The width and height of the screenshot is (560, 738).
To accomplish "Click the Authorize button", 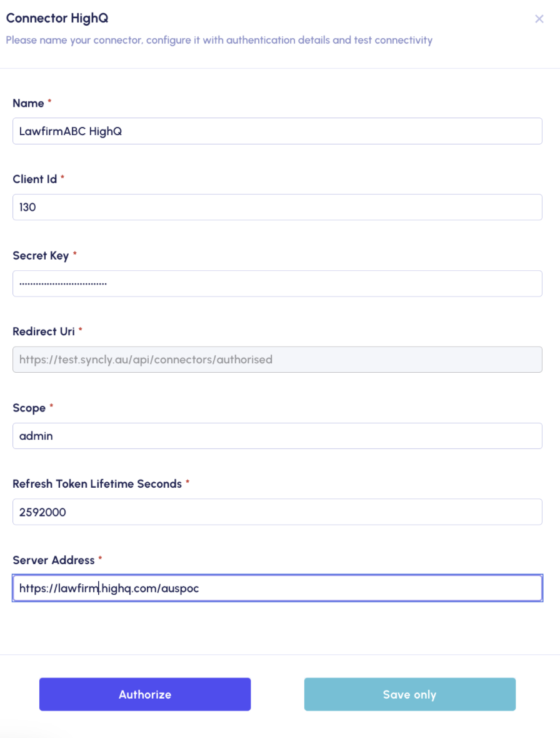I will coord(144,694).
